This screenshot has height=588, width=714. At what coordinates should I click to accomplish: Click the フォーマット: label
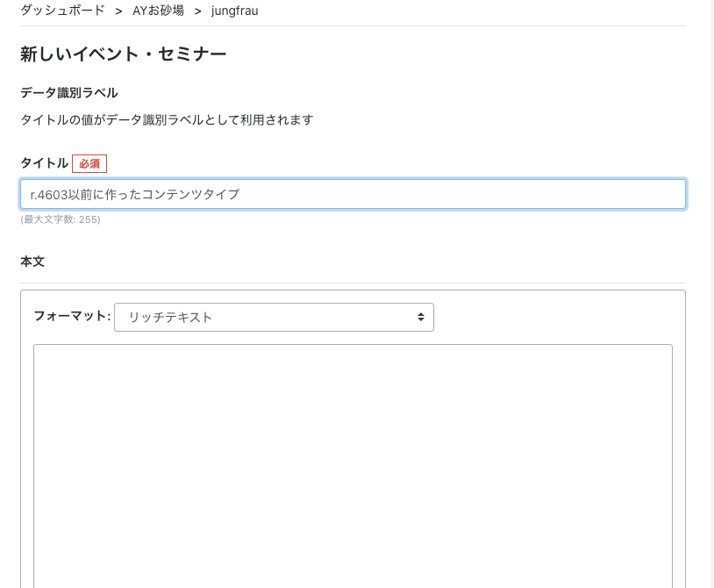point(72,316)
